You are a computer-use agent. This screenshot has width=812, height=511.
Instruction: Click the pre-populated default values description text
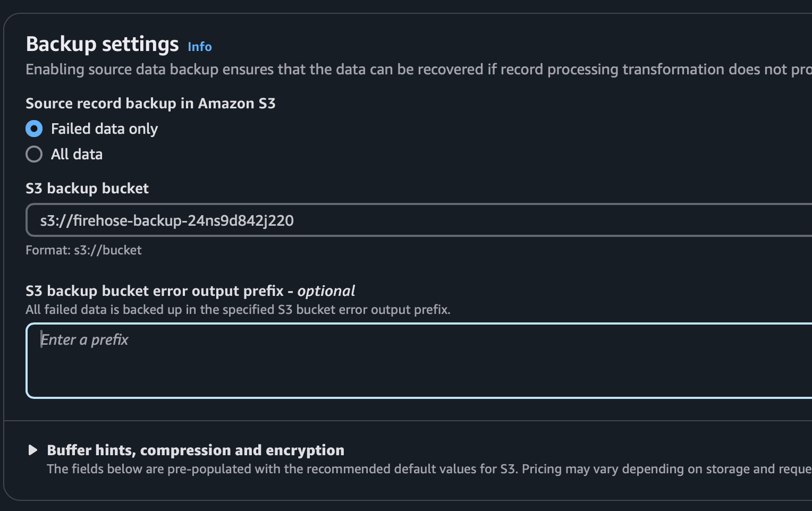click(429, 469)
